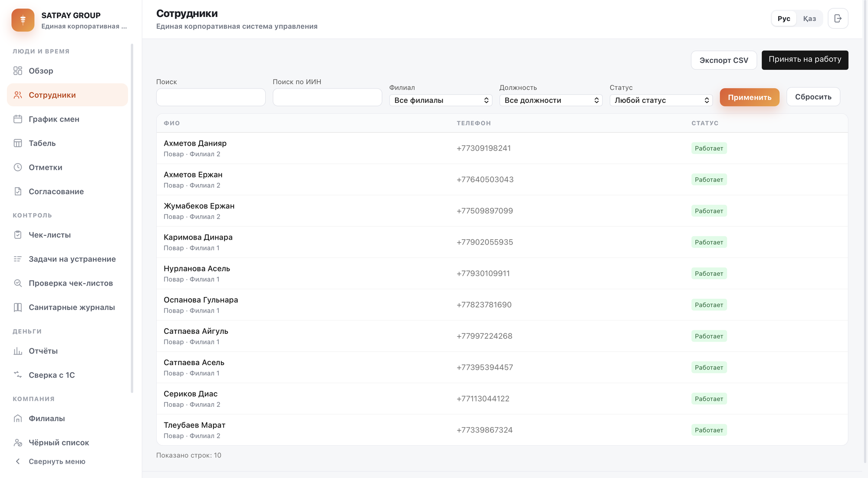Image resolution: width=868 pixels, height=478 pixels.
Task: Click the График смен calendar icon
Action: click(x=18, y=119)
